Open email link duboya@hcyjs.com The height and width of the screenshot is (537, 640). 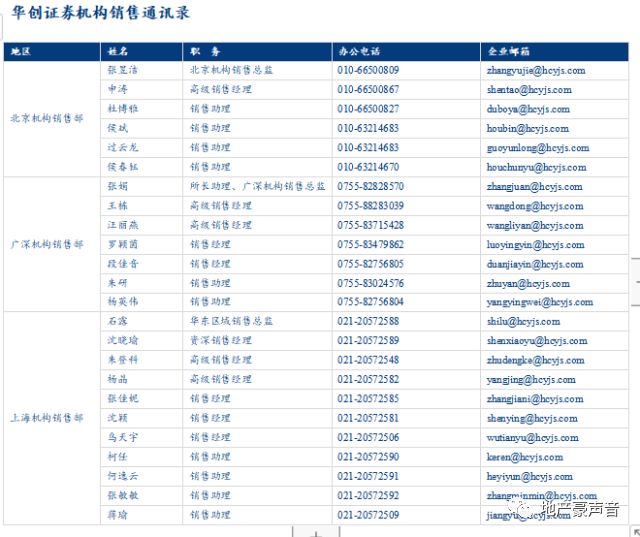point(528,109)
